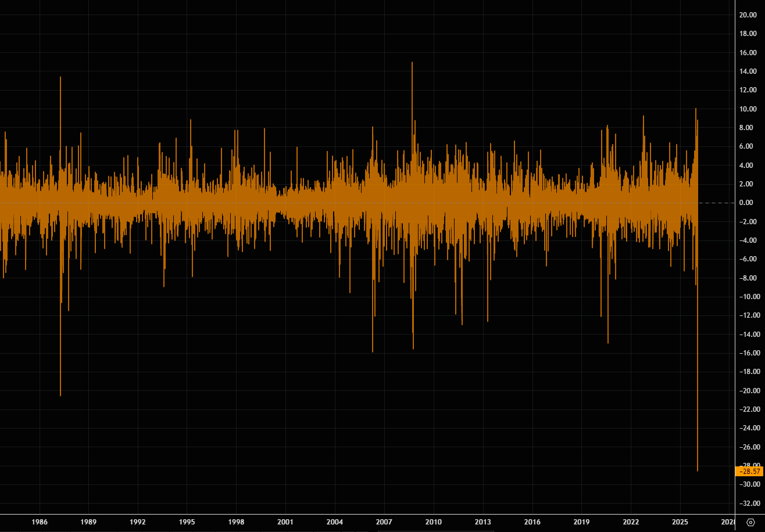This screenshot has width=765, height=532.
Task: Click the 10.00 label on price axis
Action: [x=747, y=109]
